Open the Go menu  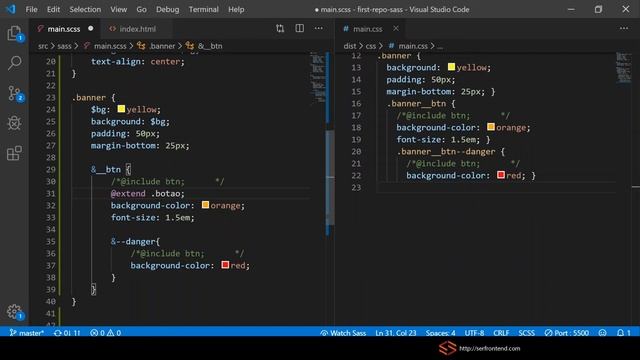(141, 9)
